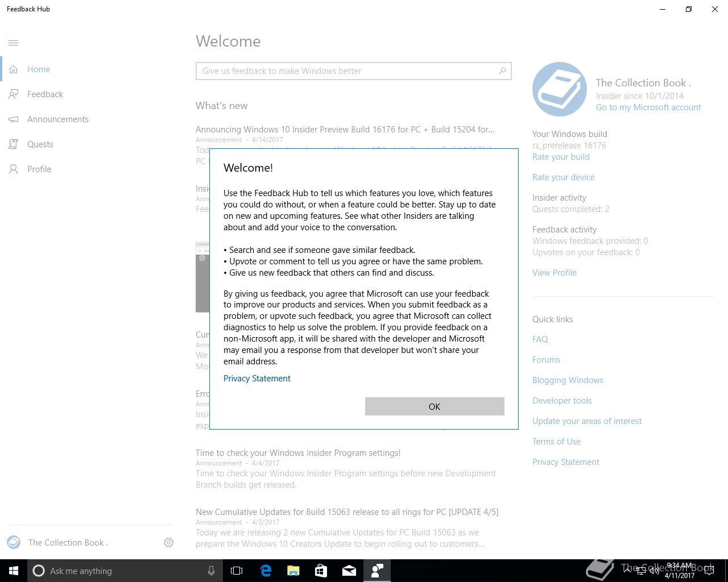Screen dimensions: 728x582
Task: Open Privacy Statement link in dialog
Action: tap(257, 379)
